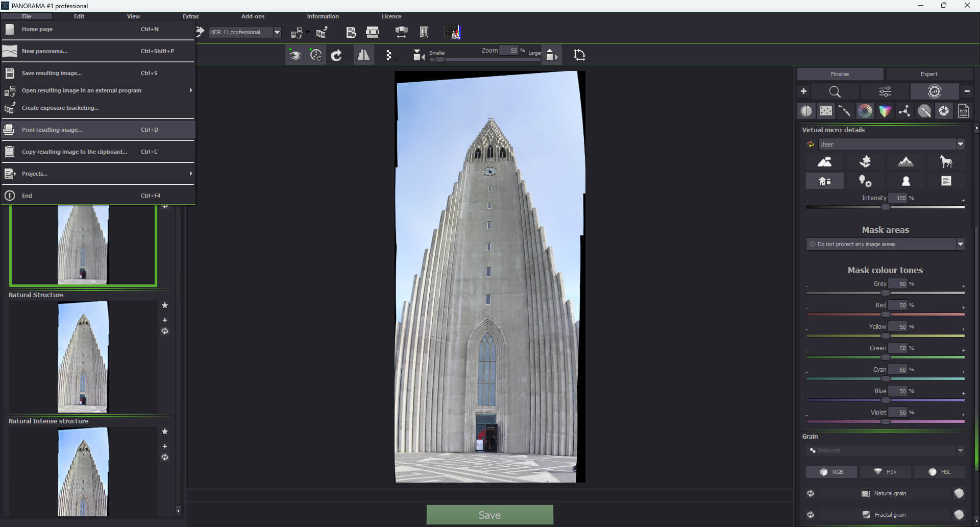
Task: Click the RGB colour cube icon in the expert tools
Action: [885, 111]
